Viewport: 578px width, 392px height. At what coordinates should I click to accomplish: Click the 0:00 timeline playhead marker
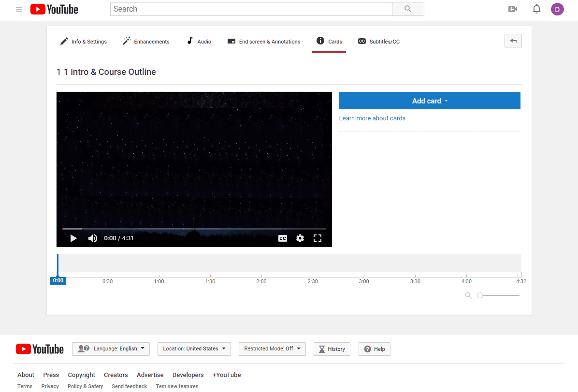[x=58, y=281]
